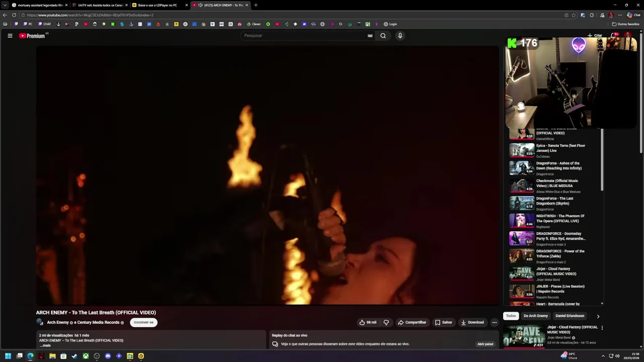This screenshot has width=644, height=362.
Task: Open options for Jinjer Cloud Factory recommendation
Action: tap(602, 328)
